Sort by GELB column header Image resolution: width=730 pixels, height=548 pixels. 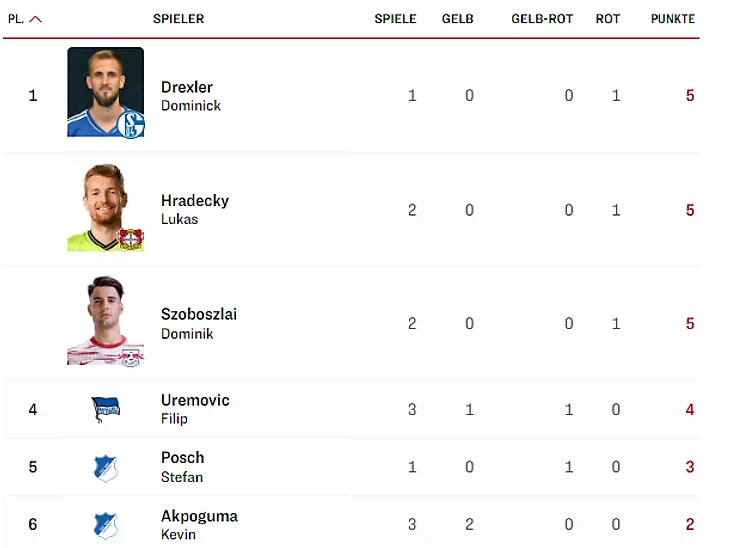(458, 19)
